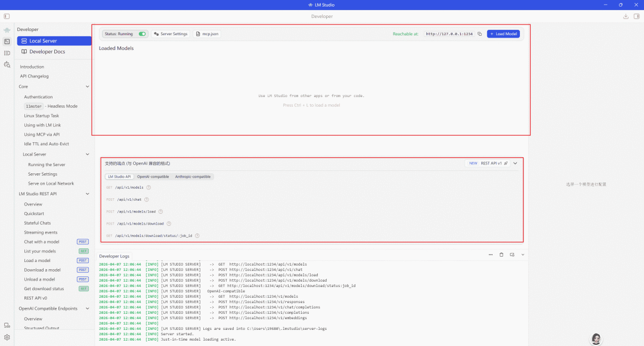Open Idle TTL and Auto-Evict page
Image resolution: width=644 pixels, height=346 pixels.
pos(47,144)
